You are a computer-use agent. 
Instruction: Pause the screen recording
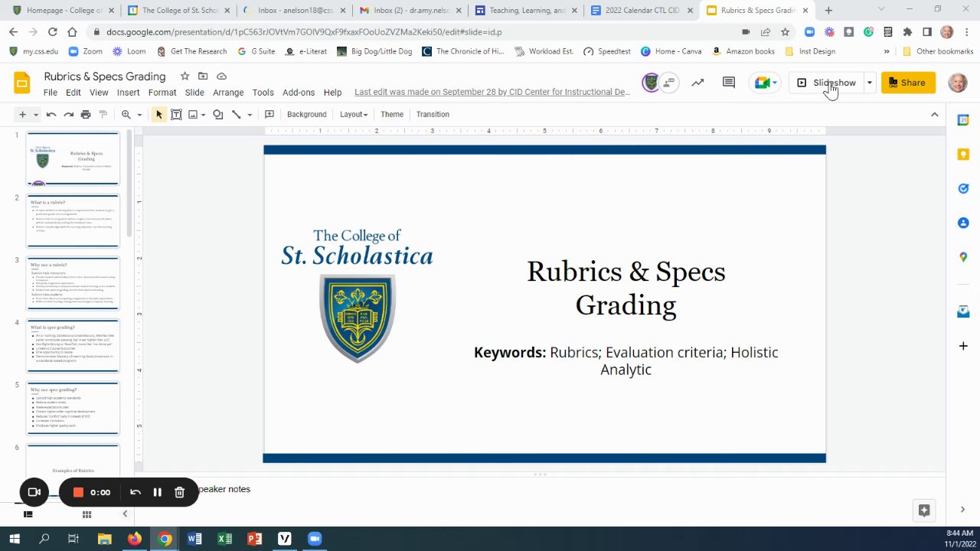(157, 492)
